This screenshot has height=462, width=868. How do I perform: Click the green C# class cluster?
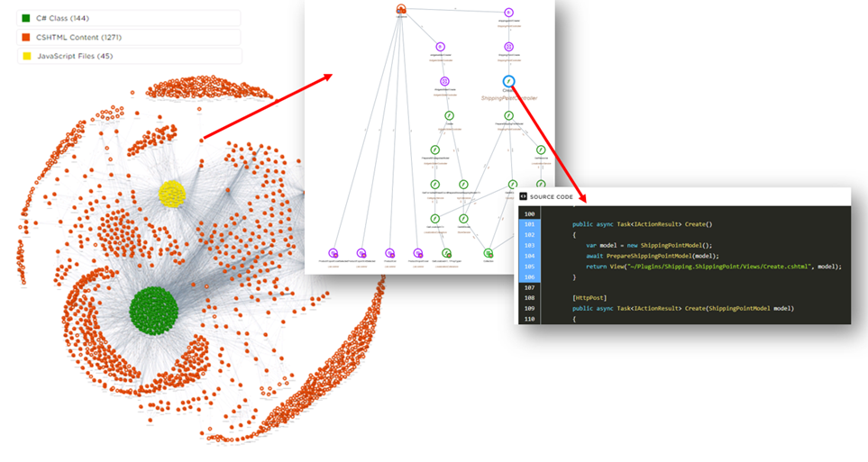click(x=159, y=309)
